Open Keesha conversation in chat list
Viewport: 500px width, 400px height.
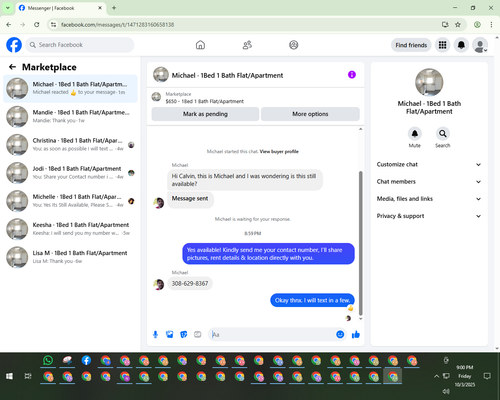tap(70, 229)
